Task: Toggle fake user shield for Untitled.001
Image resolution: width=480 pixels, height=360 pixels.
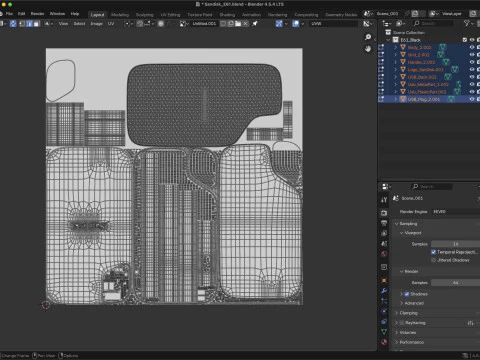Action: 223,24
